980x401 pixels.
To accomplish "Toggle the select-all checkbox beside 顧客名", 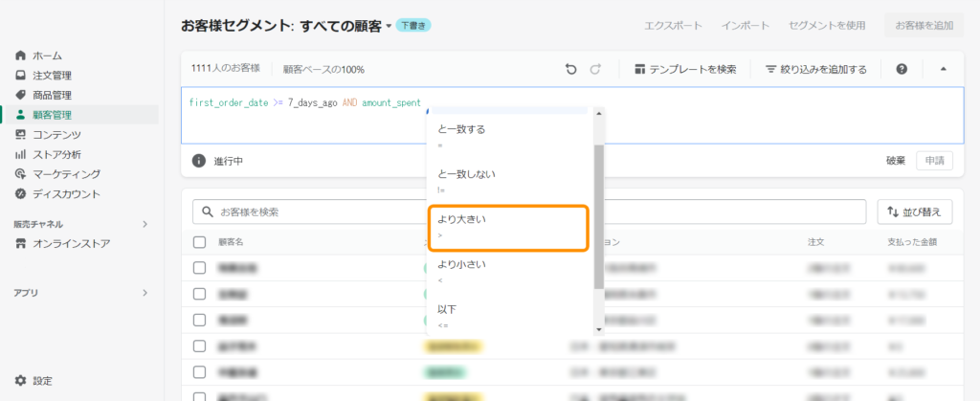I will point(199,242).
